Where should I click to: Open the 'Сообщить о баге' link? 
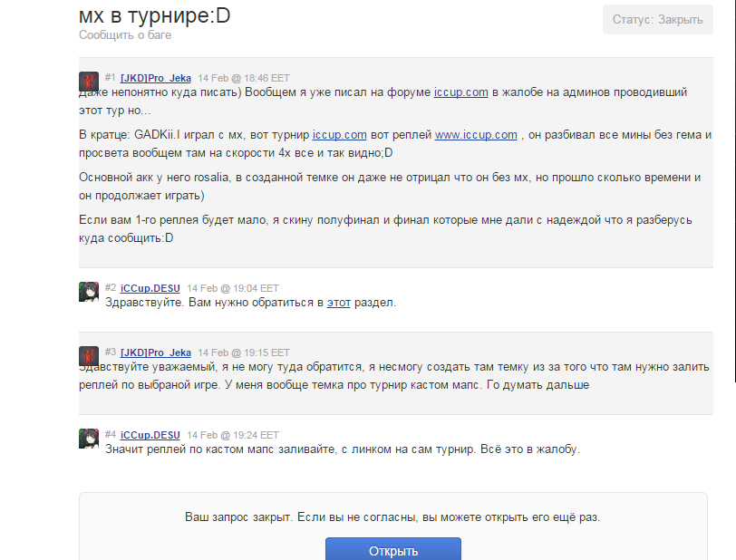[125, 35]
